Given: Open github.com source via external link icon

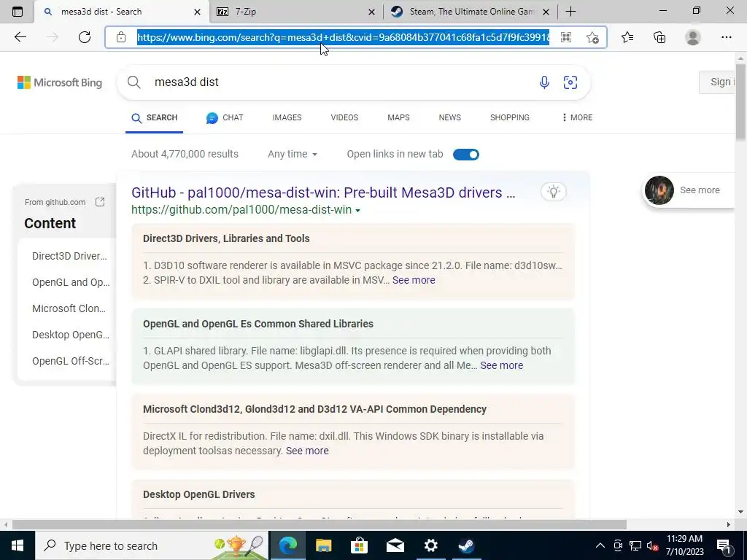Looking at the screenshot, I should [x=100, y=202].
